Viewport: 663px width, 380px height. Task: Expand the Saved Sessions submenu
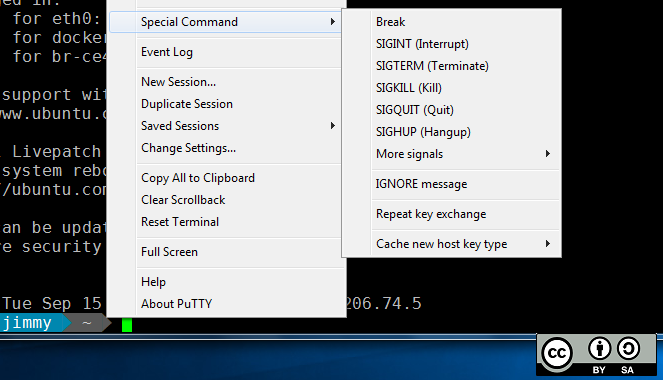(x=225, y=126)
